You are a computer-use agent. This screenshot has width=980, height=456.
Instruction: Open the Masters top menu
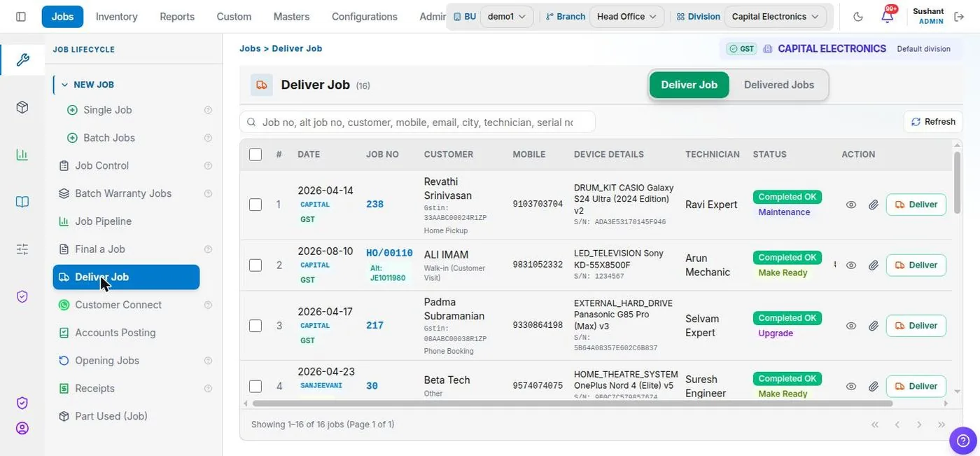291,16
